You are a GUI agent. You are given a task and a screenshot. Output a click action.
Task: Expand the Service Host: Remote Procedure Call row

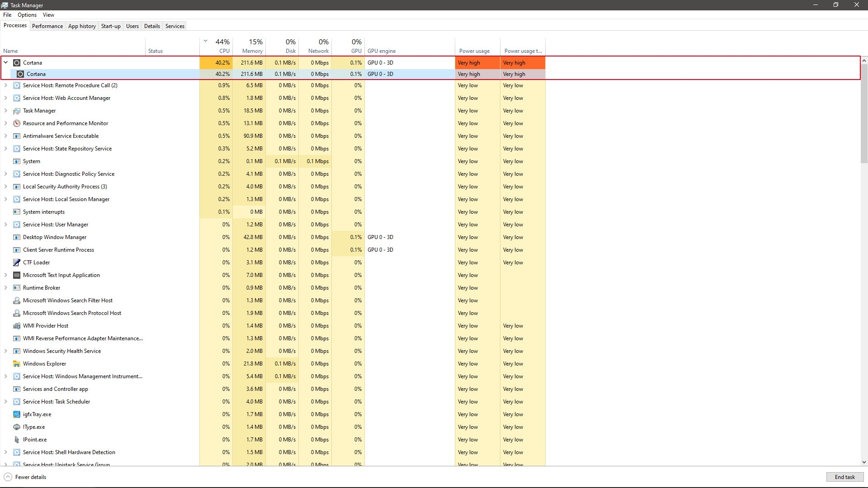6,85
